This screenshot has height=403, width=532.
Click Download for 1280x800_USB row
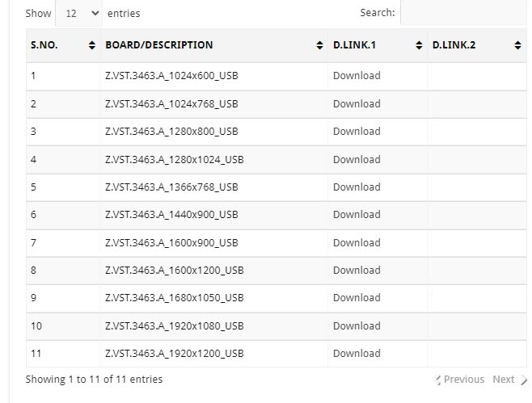tap(357, 132)
